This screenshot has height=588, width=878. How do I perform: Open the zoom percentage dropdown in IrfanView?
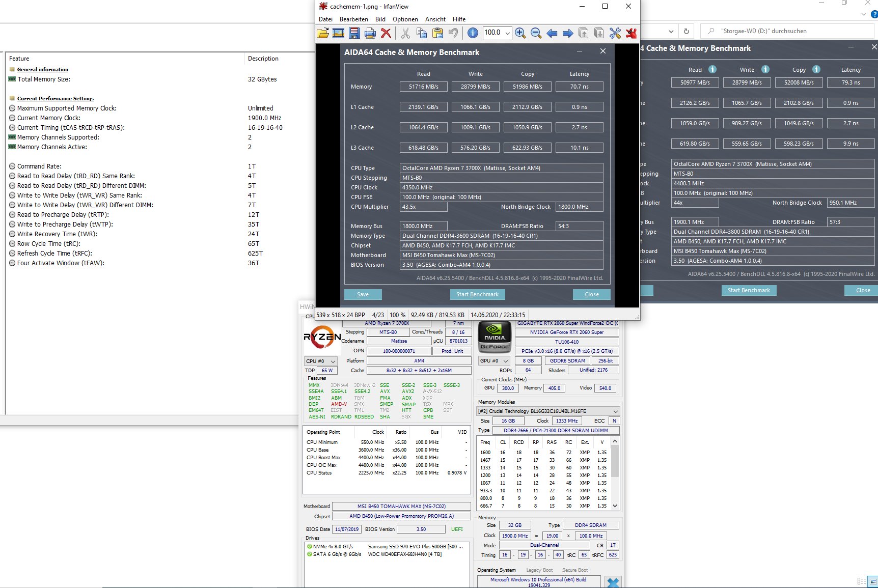point(508,33)
